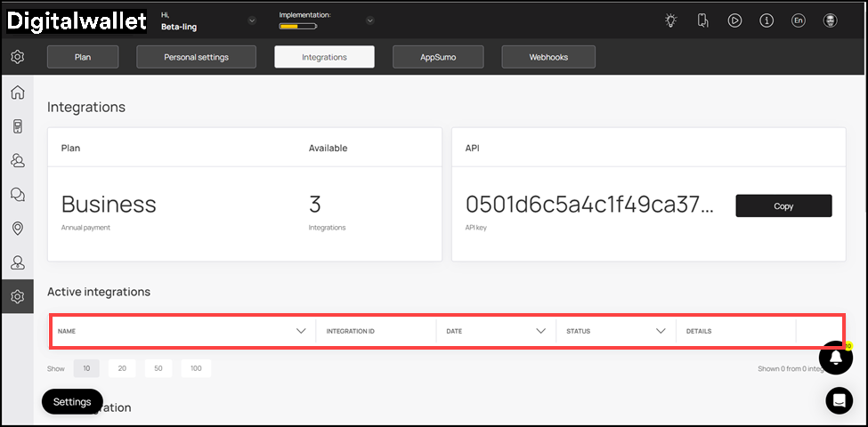
Task: Expand the Implementation progress dropdown
Action: click(x=369, y=20)
